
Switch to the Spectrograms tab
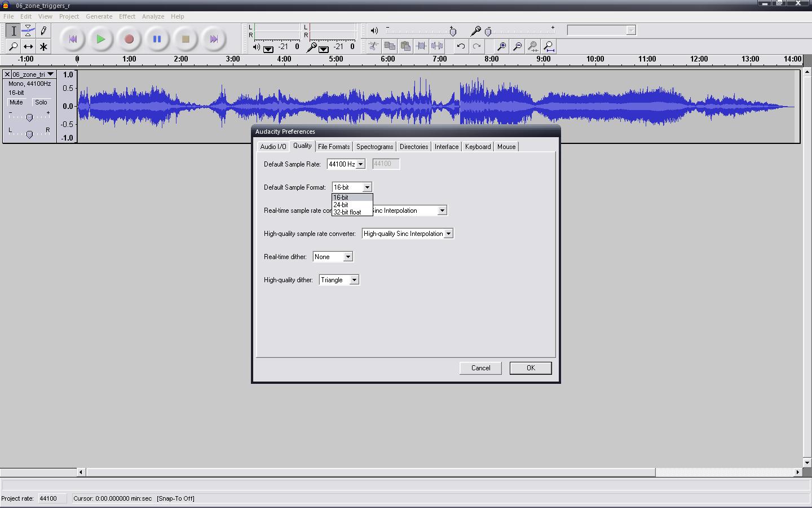coord(375,147)
